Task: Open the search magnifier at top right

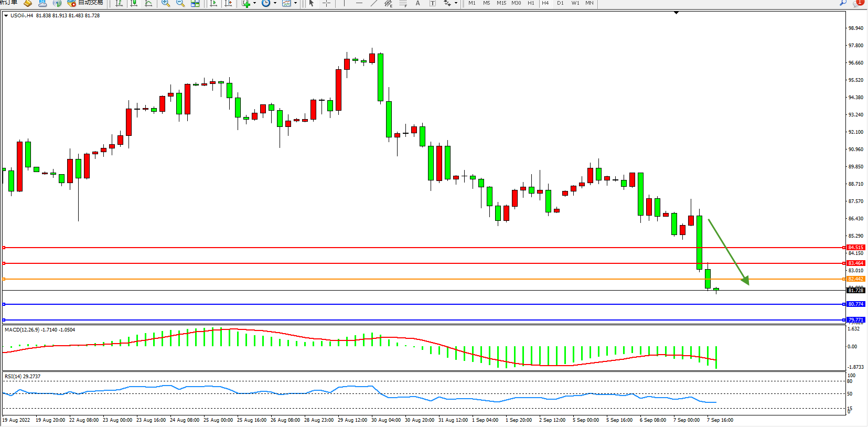Action: (843, 3)
